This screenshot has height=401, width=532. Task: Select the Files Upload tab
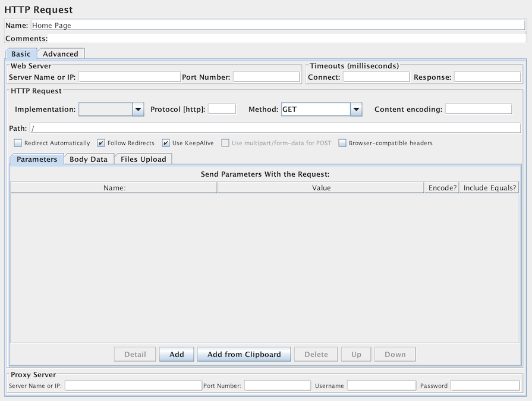click(143, 159)
